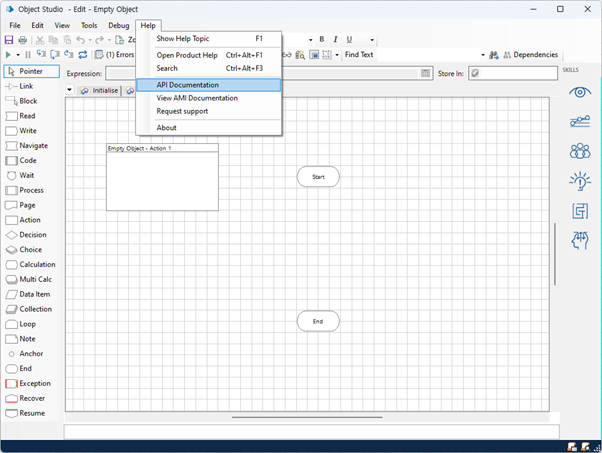The height and width of the screenshot is (453, 602).
Task: Open the Find Text dropdown
Action: 482,55
